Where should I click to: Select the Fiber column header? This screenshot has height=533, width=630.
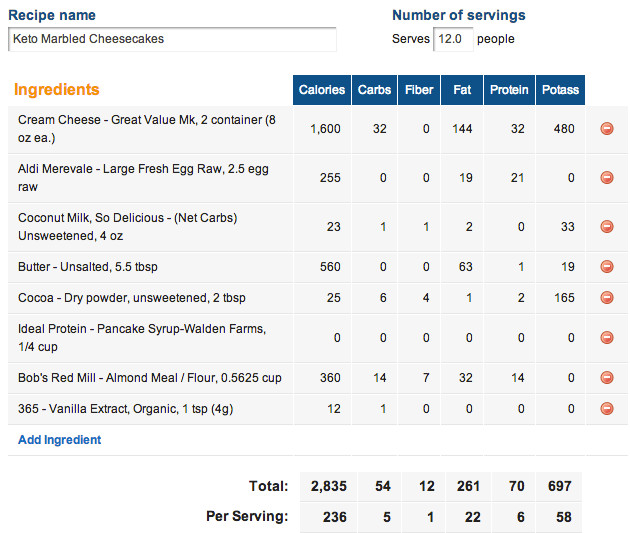[x=419, y=90]
